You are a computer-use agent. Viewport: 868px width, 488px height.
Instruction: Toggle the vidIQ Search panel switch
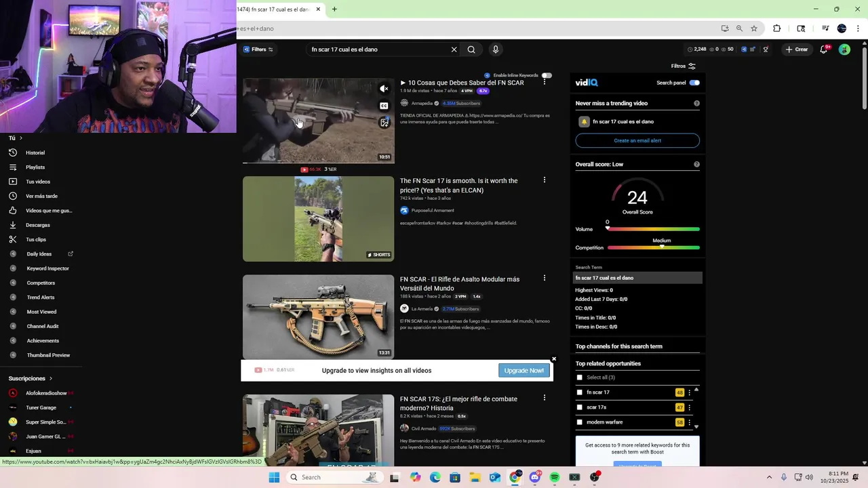[x=694, y=83]
